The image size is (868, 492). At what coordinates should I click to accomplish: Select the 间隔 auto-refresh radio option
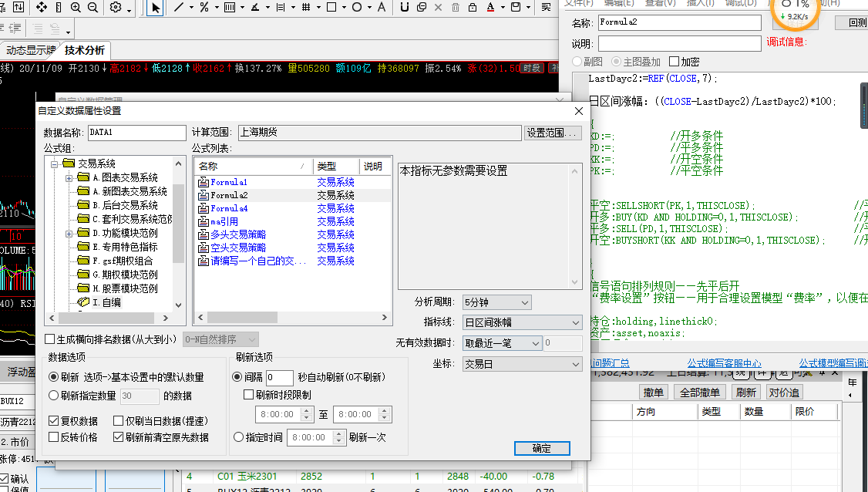coord(237,377)
